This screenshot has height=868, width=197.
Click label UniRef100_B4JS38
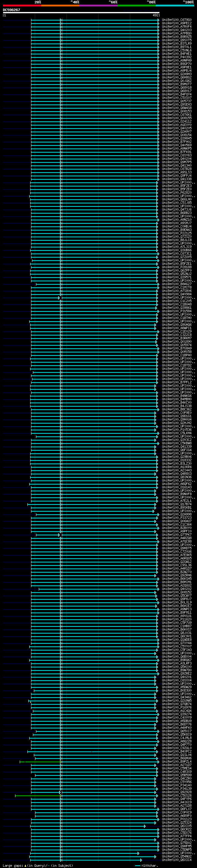(x=177, y=406)
